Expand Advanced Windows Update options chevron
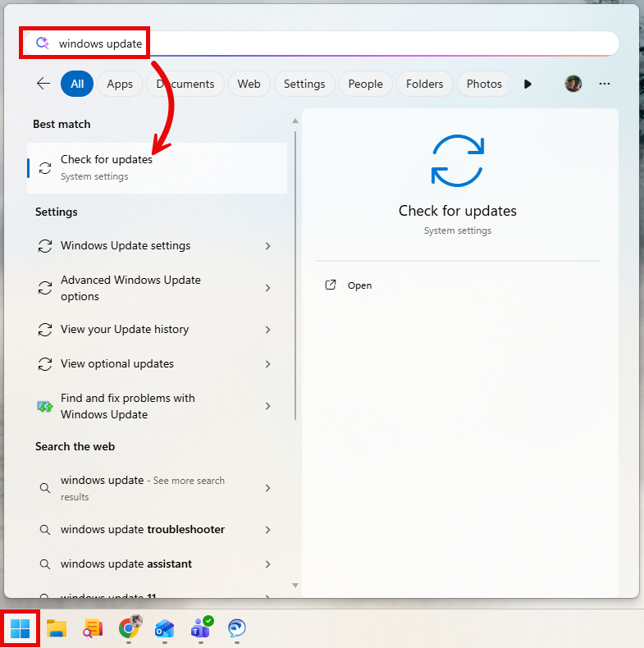 click(x=267, y=288)
